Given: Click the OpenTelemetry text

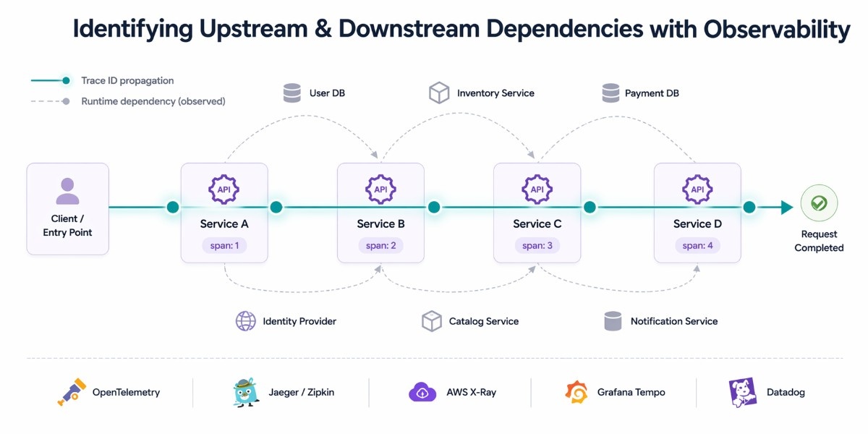Looking at the screenshot, I should click(x=126, y=392).
